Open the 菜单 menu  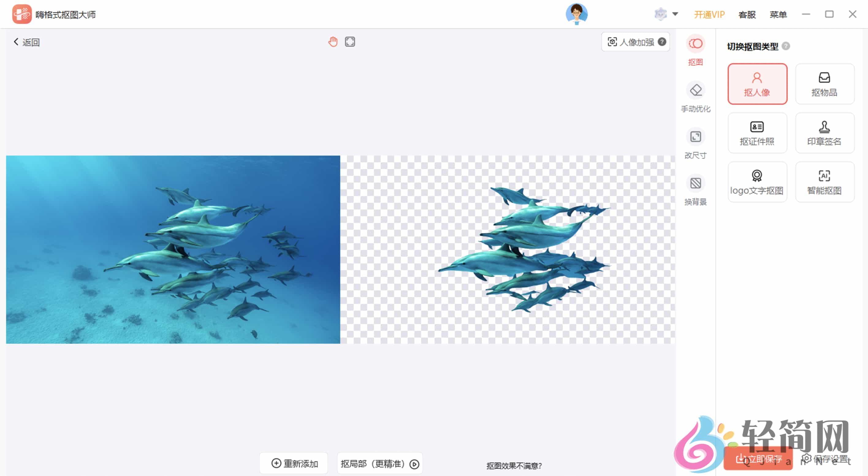(x=779, y=14)
